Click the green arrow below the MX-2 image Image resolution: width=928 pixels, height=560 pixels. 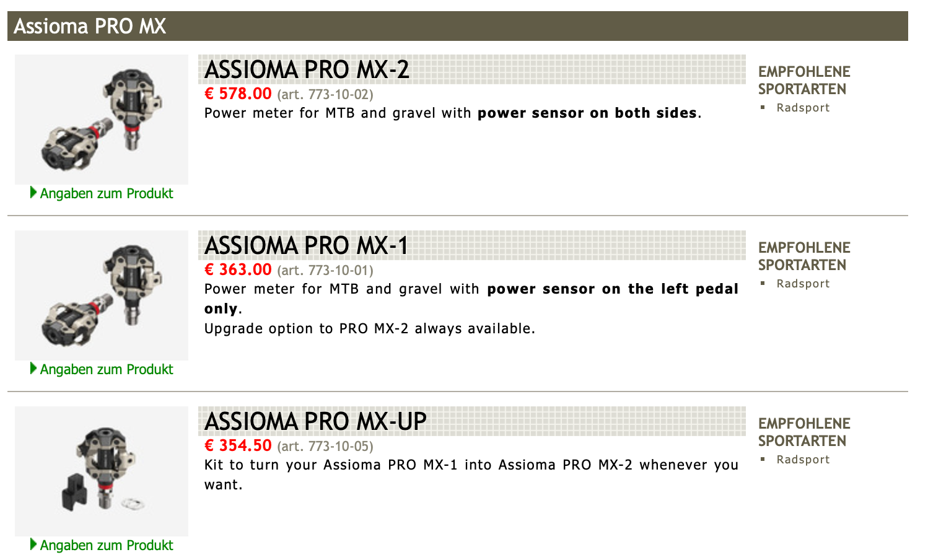pos(33,193)
